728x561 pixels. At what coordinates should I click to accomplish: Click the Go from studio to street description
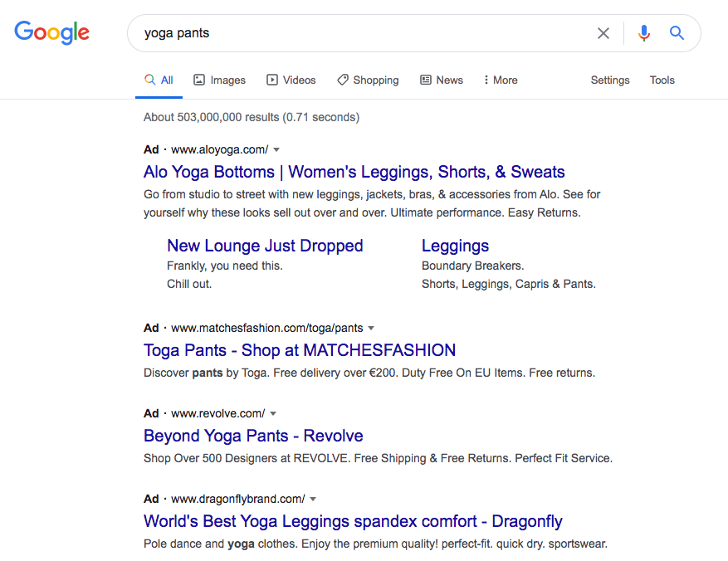coord(372,203)
